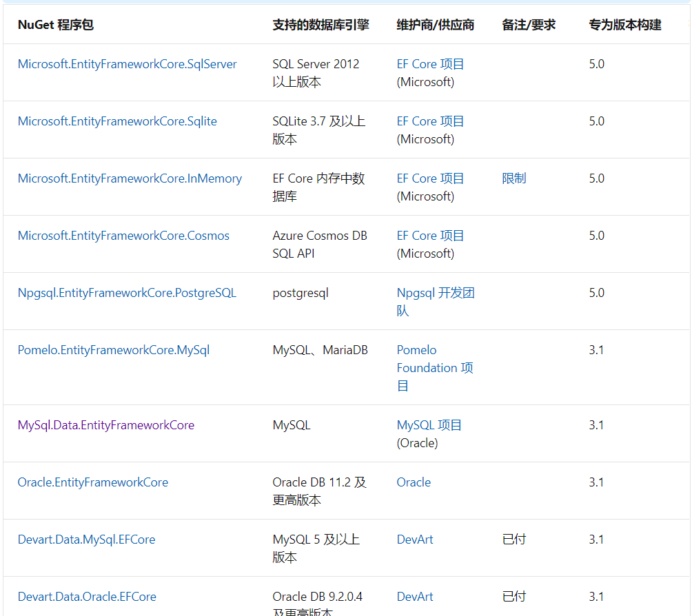Open Devart.Data.Oracle.EFCore link
Screen dimensions: 692x616
pyautogui.click(x=87, y=597)
